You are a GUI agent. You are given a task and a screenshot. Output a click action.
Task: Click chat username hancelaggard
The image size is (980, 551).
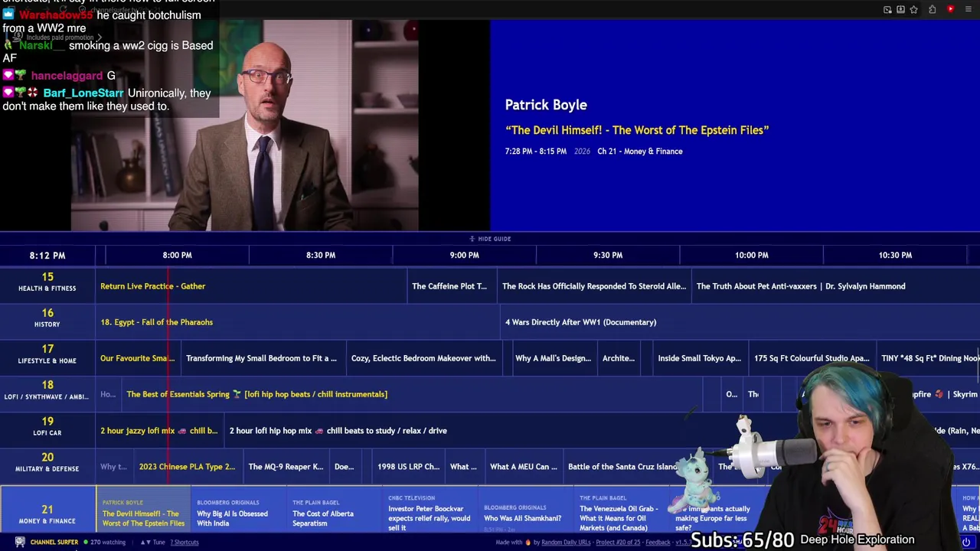pos(67,76)
